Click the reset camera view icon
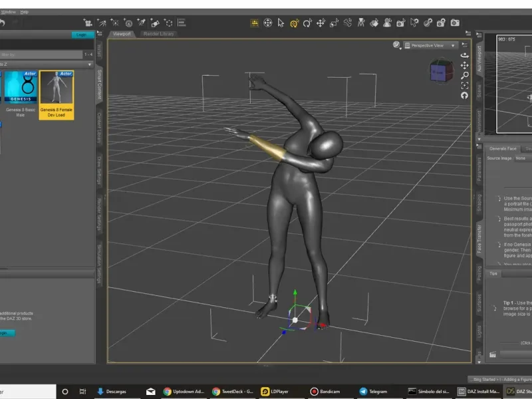Image resolution: width=532 pixels, height=399 pixels. click(x=465, y=96)
